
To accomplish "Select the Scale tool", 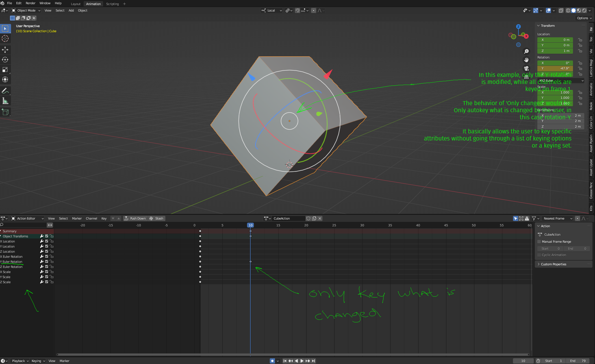I will coord(5,70).
